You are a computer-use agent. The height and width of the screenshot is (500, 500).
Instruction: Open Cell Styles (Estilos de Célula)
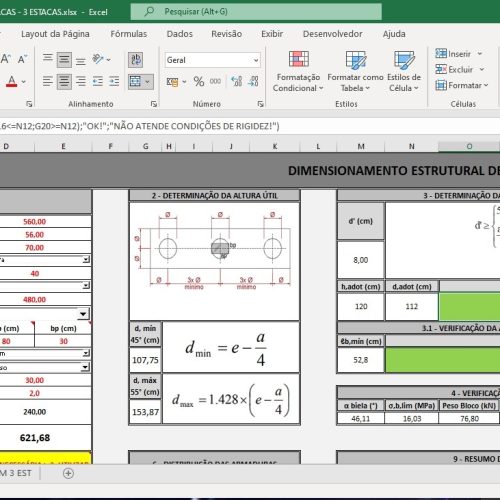click(x=404, y=71)
